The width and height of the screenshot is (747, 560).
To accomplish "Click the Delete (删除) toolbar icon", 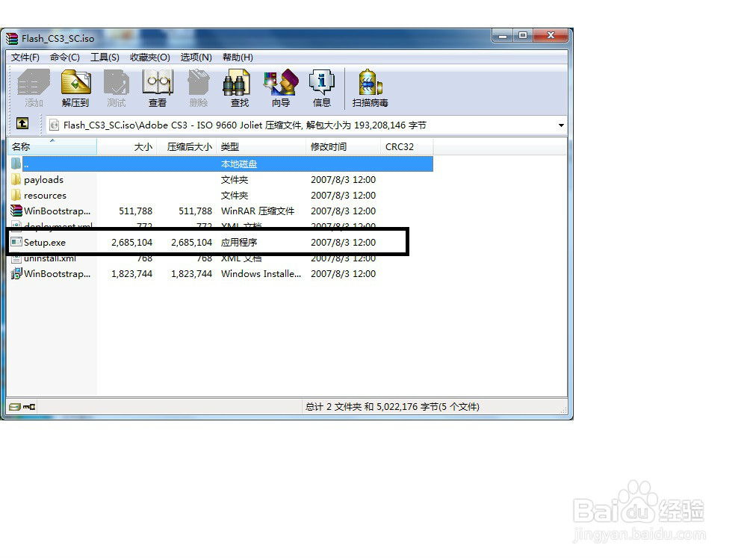I will click(x=198, y=88).
